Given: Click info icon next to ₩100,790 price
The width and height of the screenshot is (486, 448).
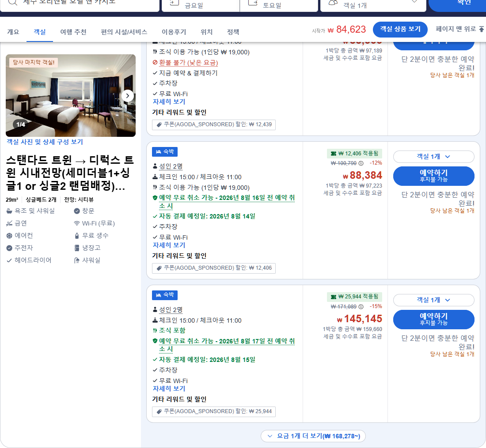Looking at the screenshot, I should 361,163.
